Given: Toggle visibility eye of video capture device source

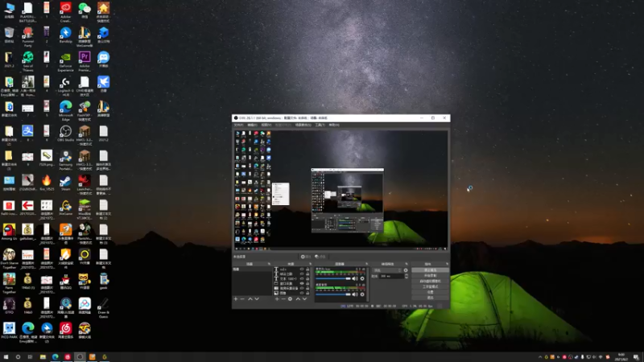Looking at the screenshot, I should tap(302, 288).
